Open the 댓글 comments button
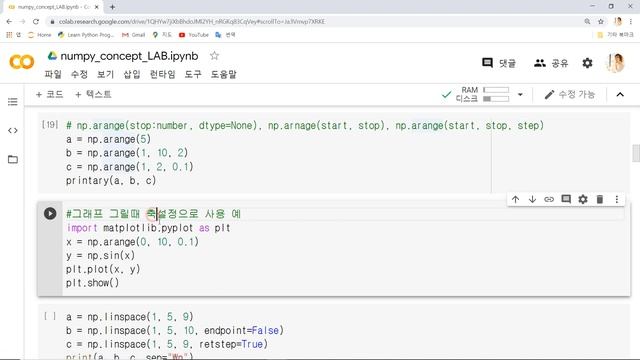 point(499,63)
